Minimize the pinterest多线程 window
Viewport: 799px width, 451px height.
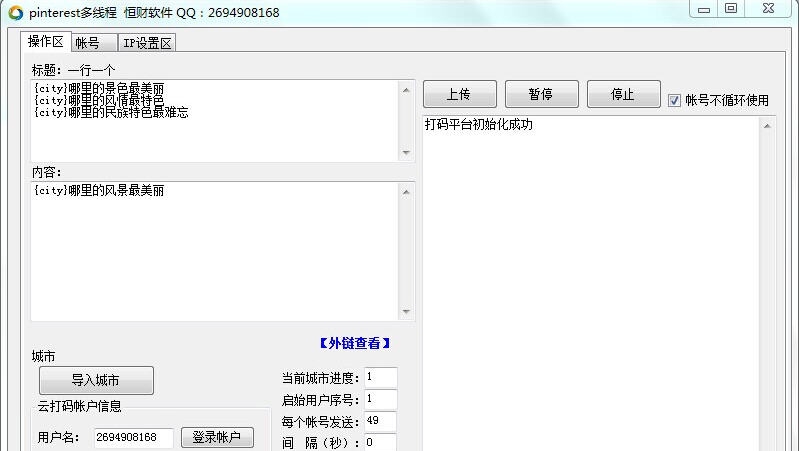click(704, 9)
